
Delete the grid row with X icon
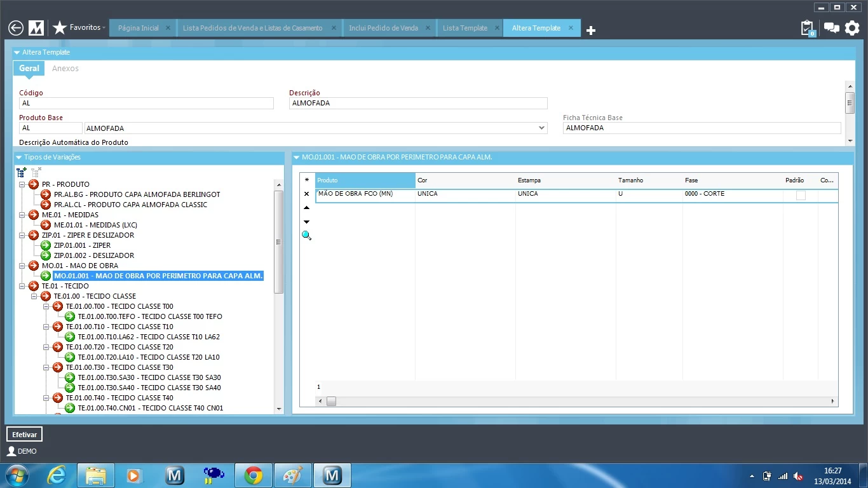click(306, 194)
